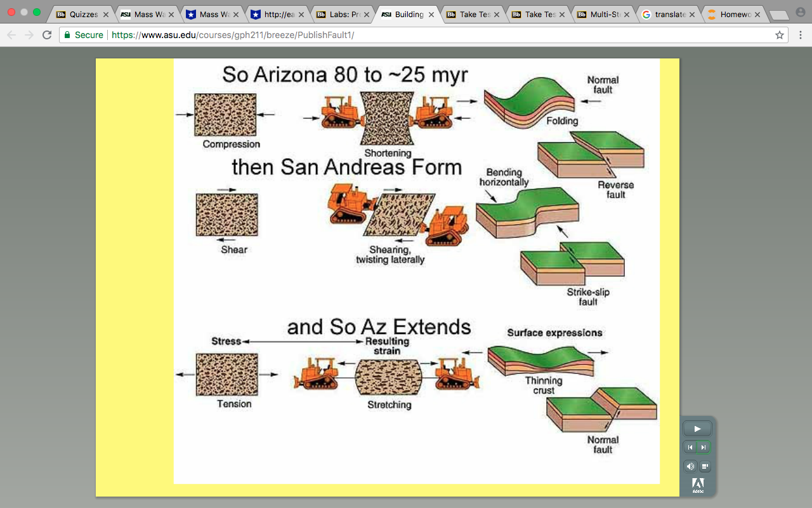Click the Adobe logo in player panel

(x=698, y=485)
